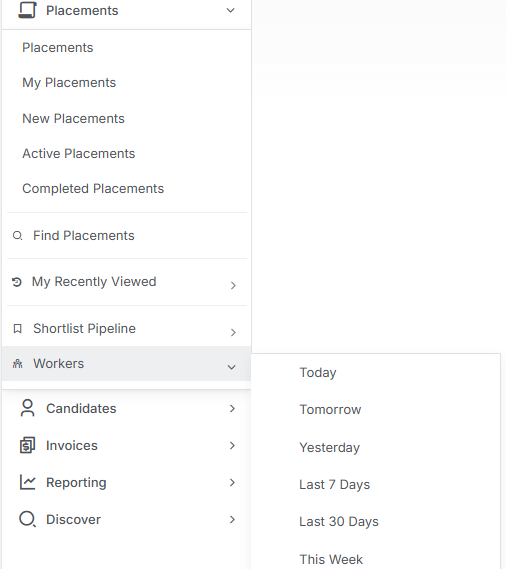
Task: Open My Placements
Action: click(69, 83)
